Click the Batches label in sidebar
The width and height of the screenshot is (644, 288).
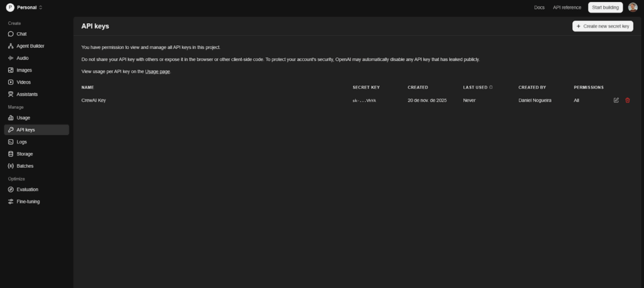point(25,166)
